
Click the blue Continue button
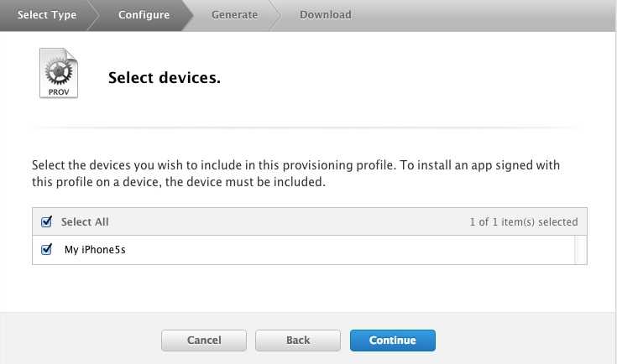392,341
